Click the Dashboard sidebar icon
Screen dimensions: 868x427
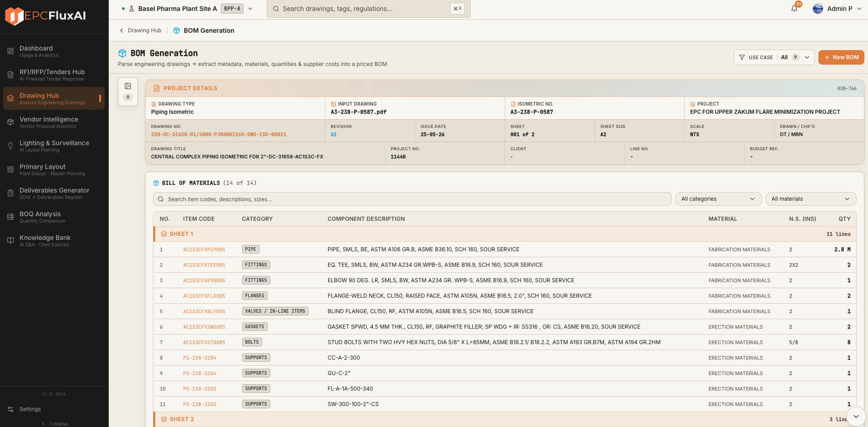point(10,51)
